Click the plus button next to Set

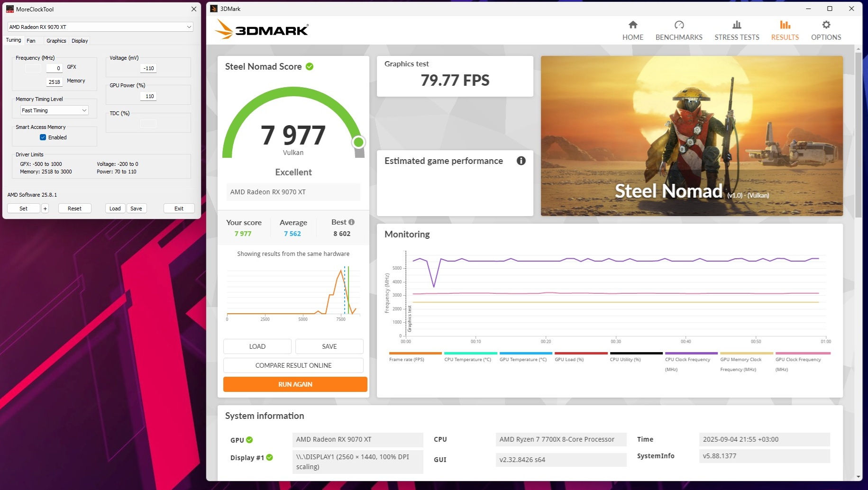pyautogui.click(x=45, y=209)
